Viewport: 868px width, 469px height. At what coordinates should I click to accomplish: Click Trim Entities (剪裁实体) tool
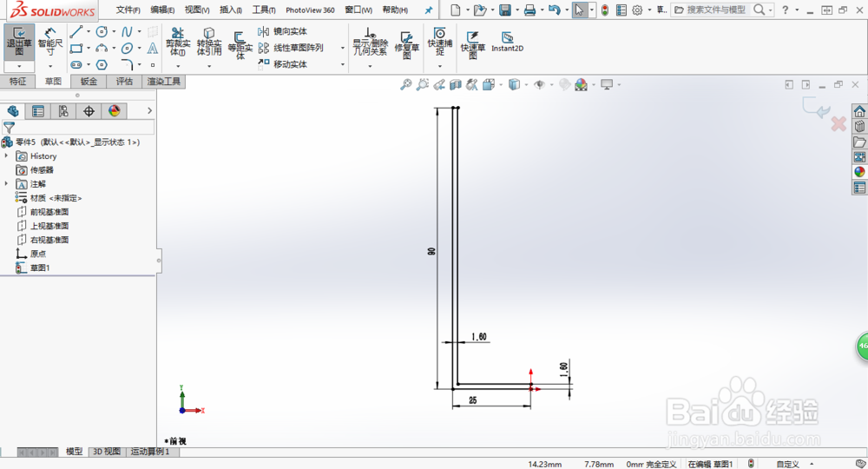tap(178, 42)
